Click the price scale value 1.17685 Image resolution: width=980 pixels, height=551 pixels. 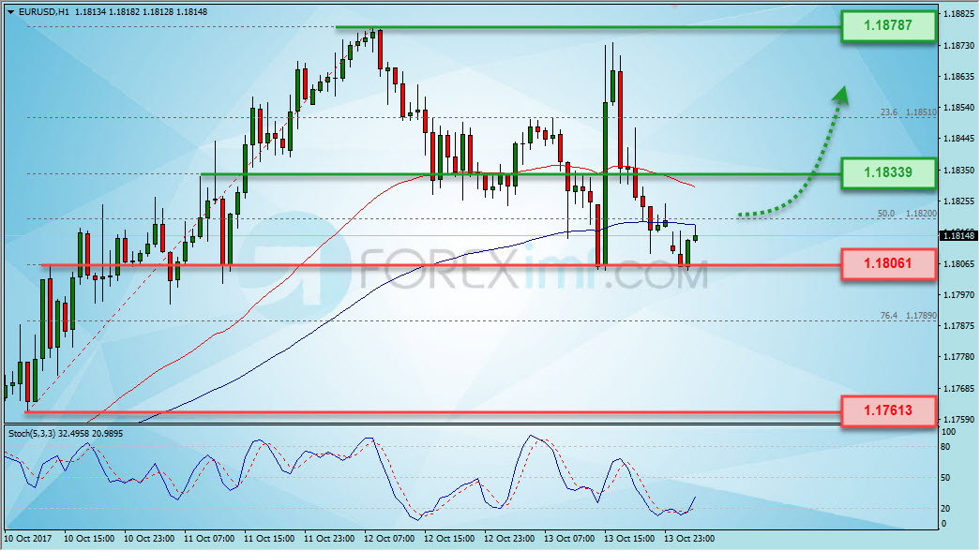tap(958, 389)
